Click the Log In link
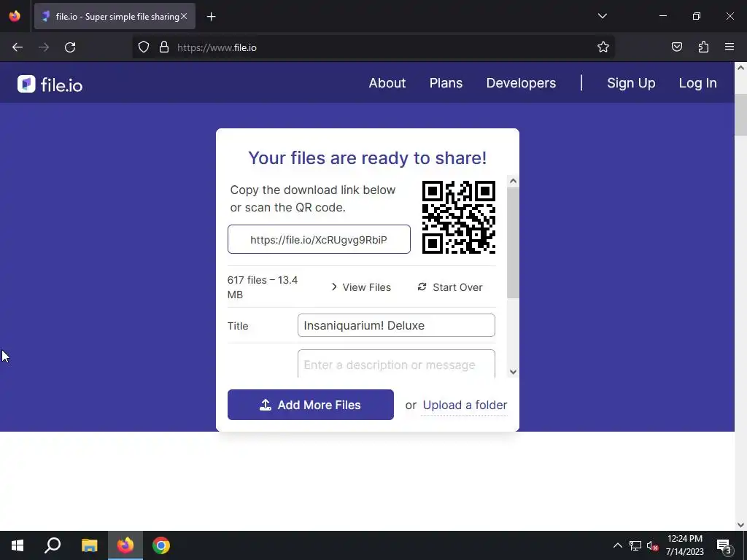 [698, 83]
